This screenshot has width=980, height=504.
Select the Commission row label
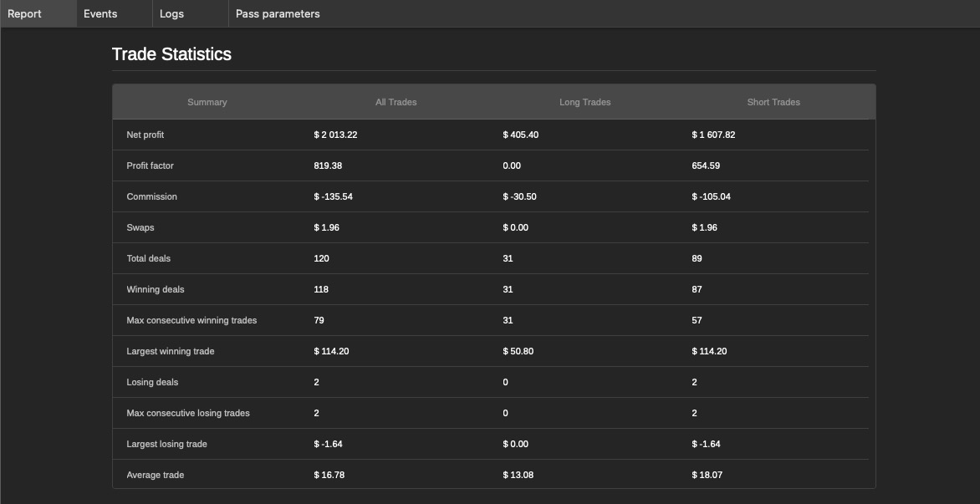pos(152,196)
